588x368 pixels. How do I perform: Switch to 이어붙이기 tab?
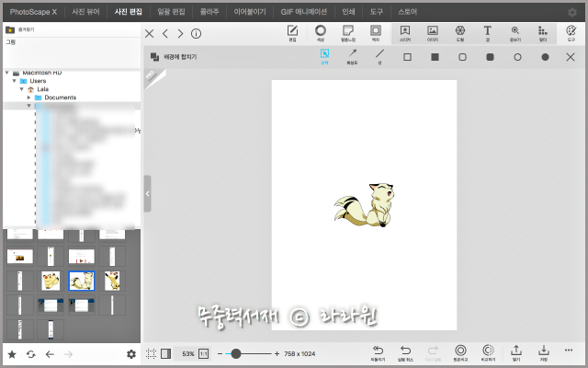point(250,12)
